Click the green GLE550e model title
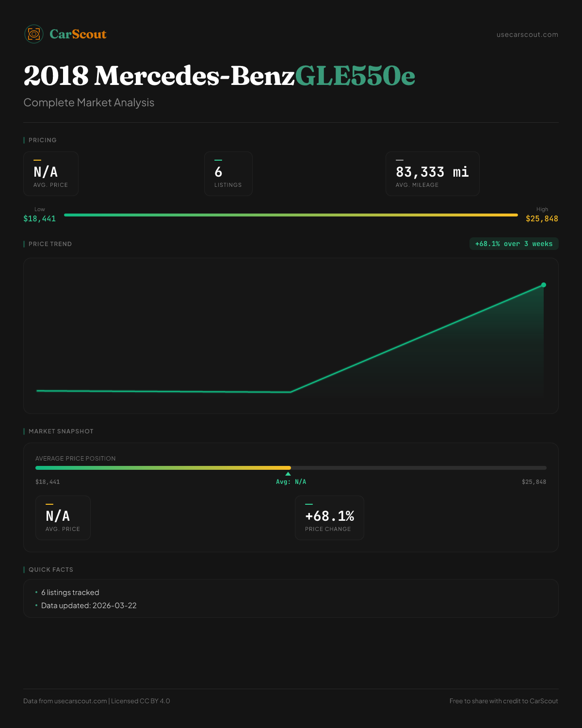This screenshot has width=582, height=728. click(x=355, y=76)
